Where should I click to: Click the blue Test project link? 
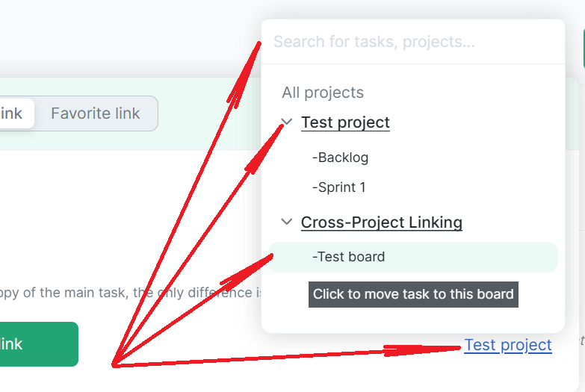(508, 345)
